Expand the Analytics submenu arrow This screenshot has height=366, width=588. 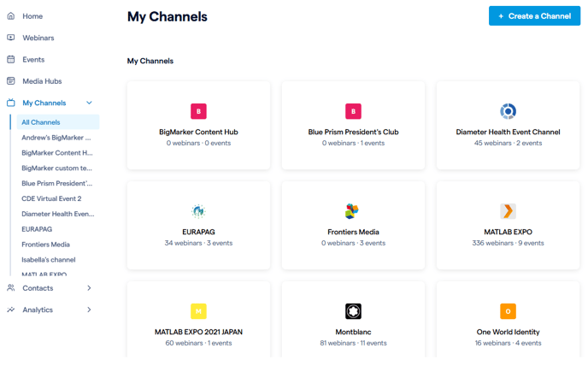coord(89,310)
